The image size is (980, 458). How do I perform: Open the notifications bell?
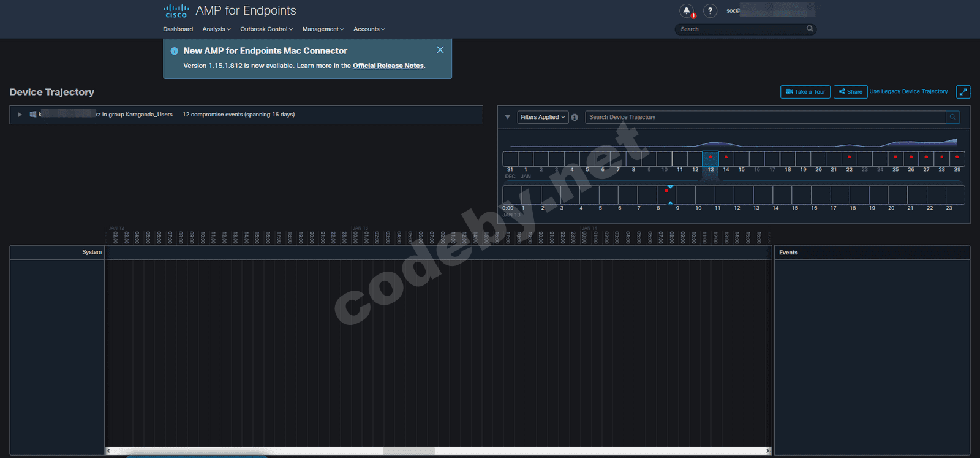click(x=687, y=11)
